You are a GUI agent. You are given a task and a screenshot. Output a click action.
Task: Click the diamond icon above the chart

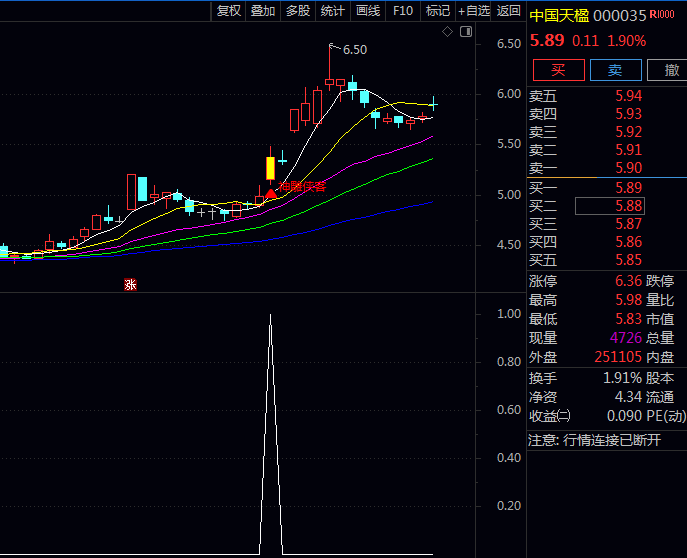coord(448,32)
